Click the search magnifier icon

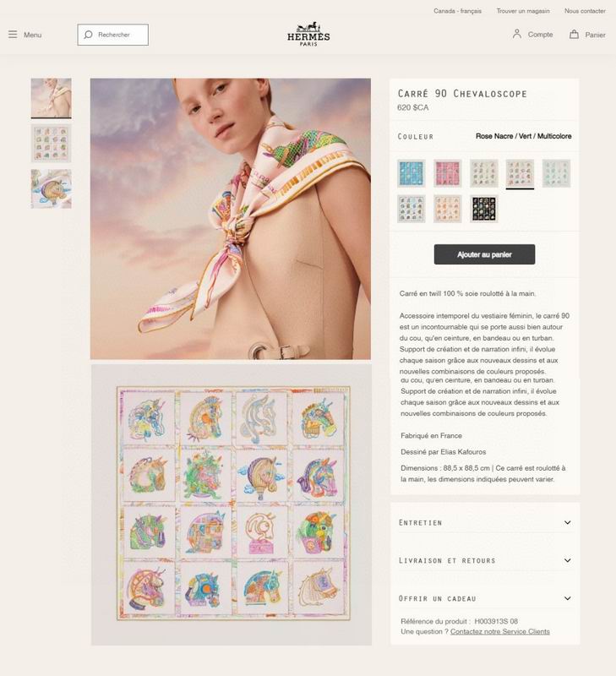(x=88, y=35)
